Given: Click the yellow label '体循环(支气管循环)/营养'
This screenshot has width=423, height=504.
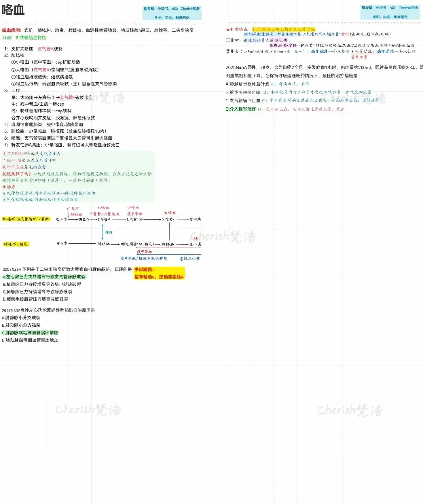Looking at the screenshot, I should 26,219.
